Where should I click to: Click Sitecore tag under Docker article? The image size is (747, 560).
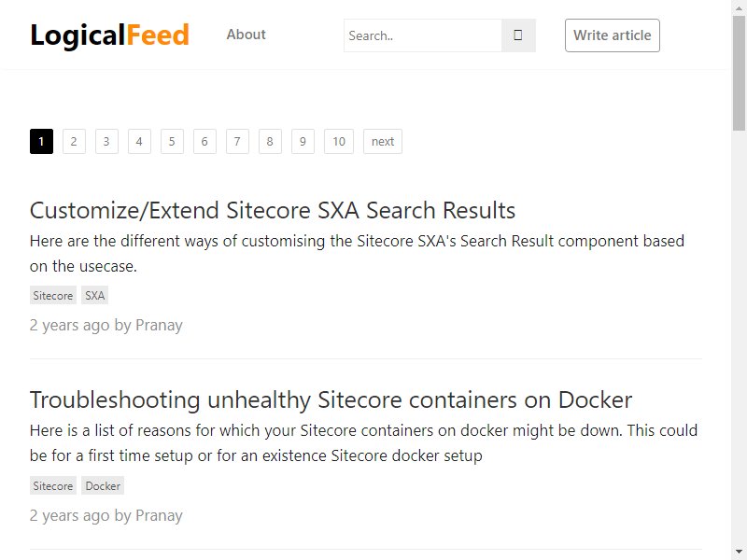click(53, 485)
